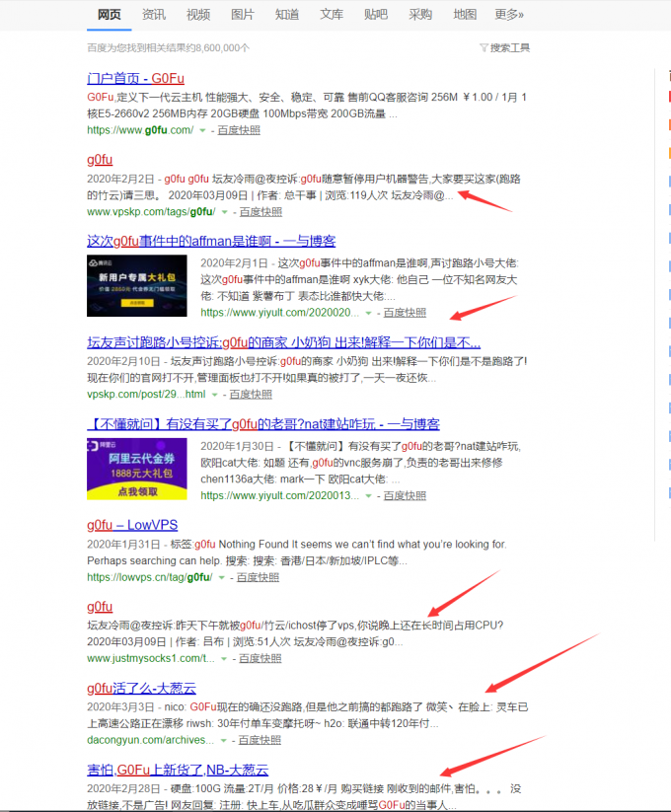Expand dropdown arrow beside www.vpskp.com URL

[225, 212]
